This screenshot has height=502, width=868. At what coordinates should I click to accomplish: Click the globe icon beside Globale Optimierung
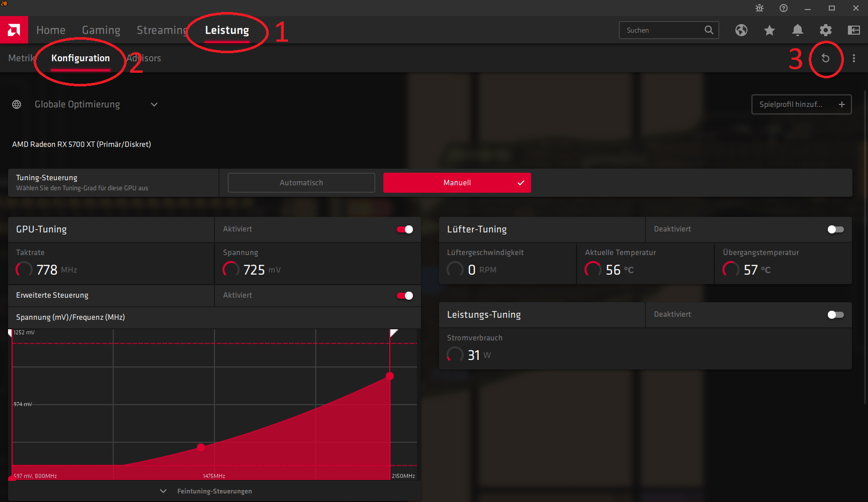17,104
